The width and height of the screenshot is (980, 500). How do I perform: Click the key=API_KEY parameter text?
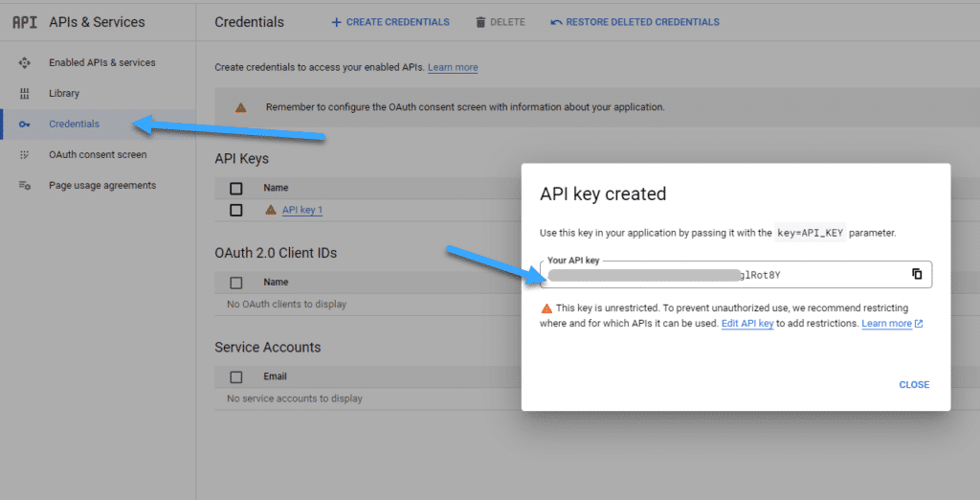click(x=810, y=233)
